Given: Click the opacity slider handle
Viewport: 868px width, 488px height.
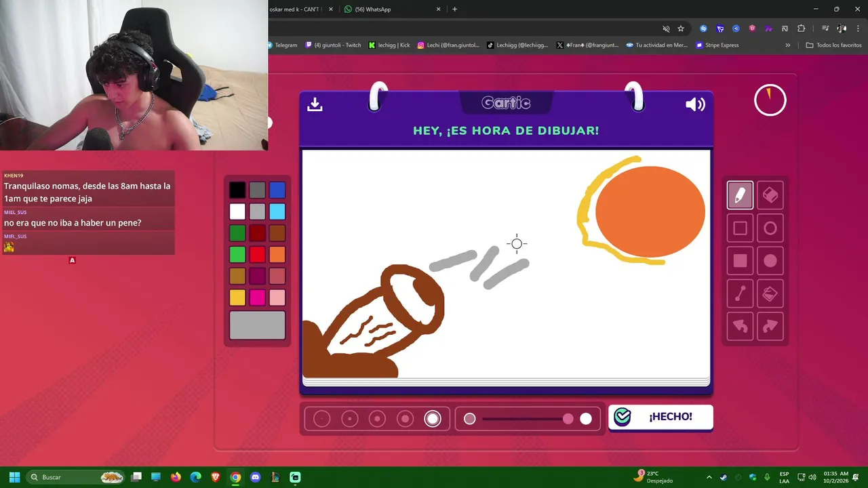Looking at the screenshot, I should click(568, 419).
